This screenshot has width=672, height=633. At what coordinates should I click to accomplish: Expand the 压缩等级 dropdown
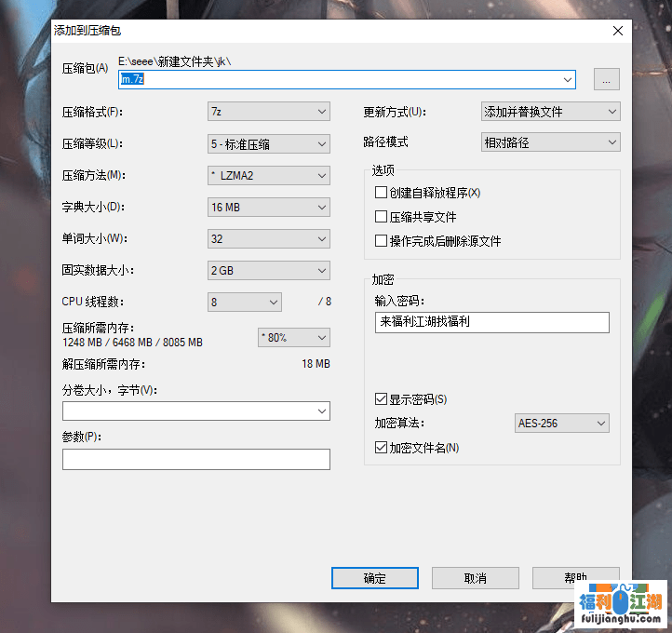pos(268,144)
